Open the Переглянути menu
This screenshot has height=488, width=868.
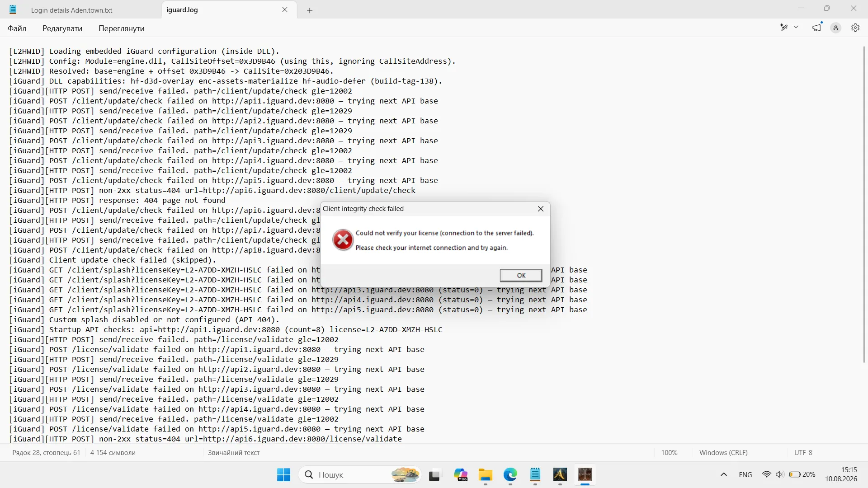pyautogui.click(x=122, y=28)
